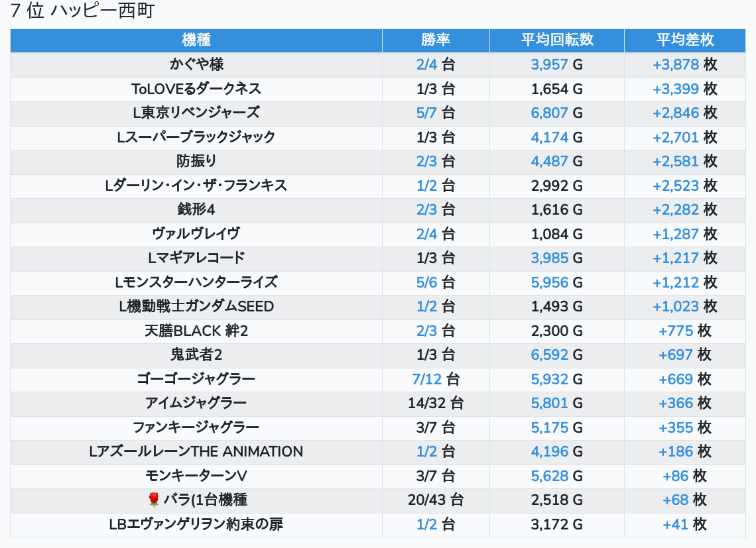Select the +41 value for LBエヴァンゲリヲン

[x=675, y=524]
